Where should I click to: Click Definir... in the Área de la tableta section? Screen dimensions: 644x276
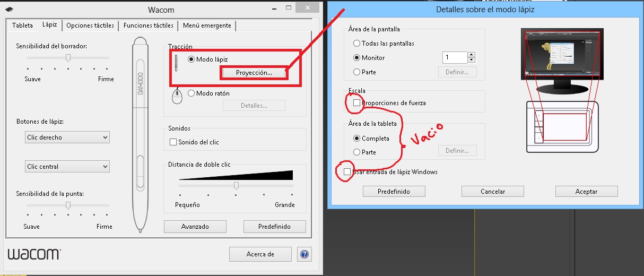coord(457,151)
